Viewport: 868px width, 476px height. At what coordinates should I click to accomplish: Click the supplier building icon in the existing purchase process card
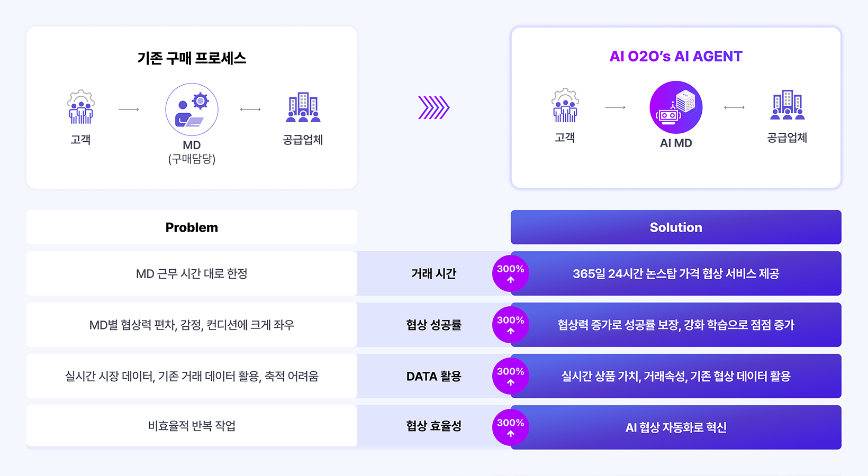click(x=303, y=107)
